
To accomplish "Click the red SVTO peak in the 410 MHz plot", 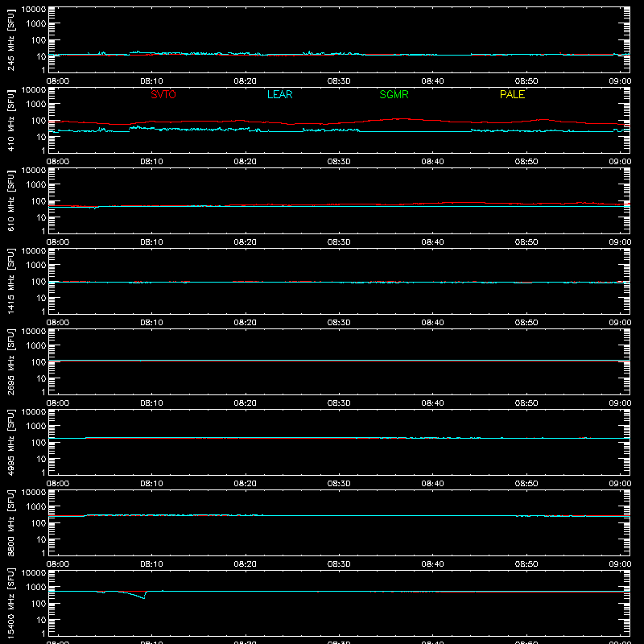I will click(x=398, y=119).
